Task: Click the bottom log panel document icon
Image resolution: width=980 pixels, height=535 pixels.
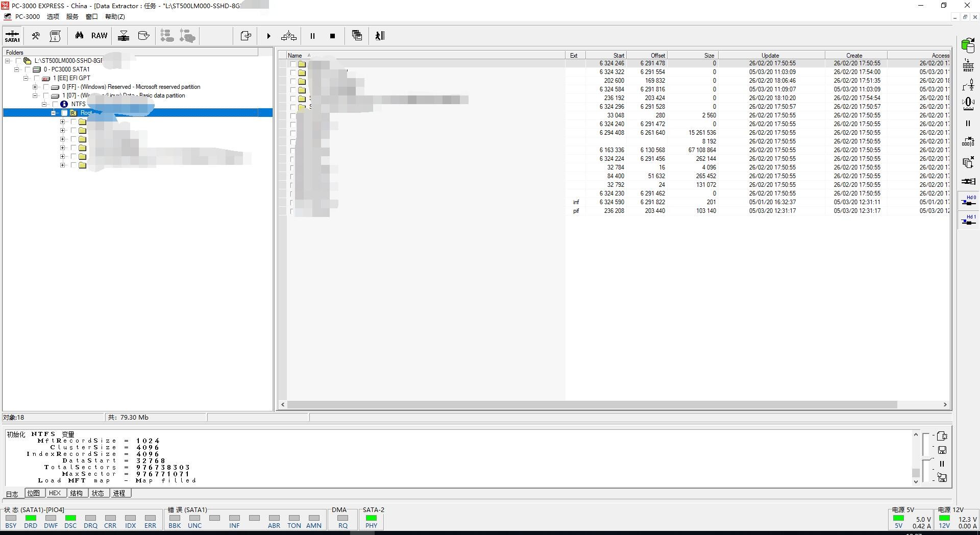Action: (942, 478)
